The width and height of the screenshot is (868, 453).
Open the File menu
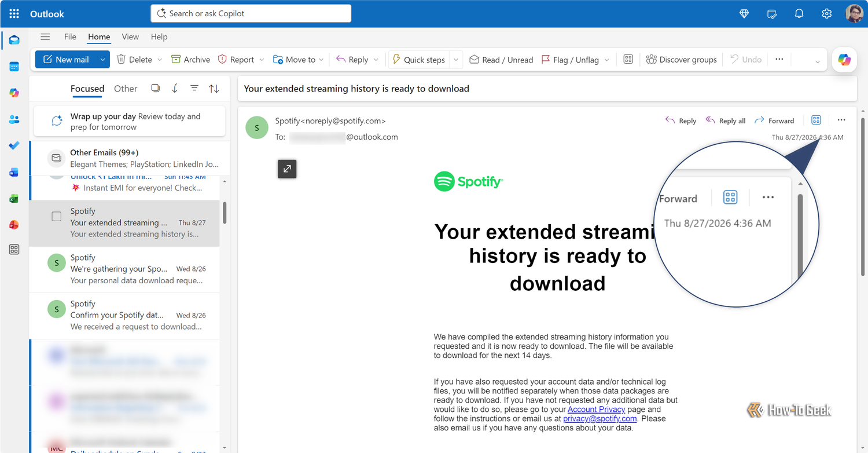[x=70, y=36]
